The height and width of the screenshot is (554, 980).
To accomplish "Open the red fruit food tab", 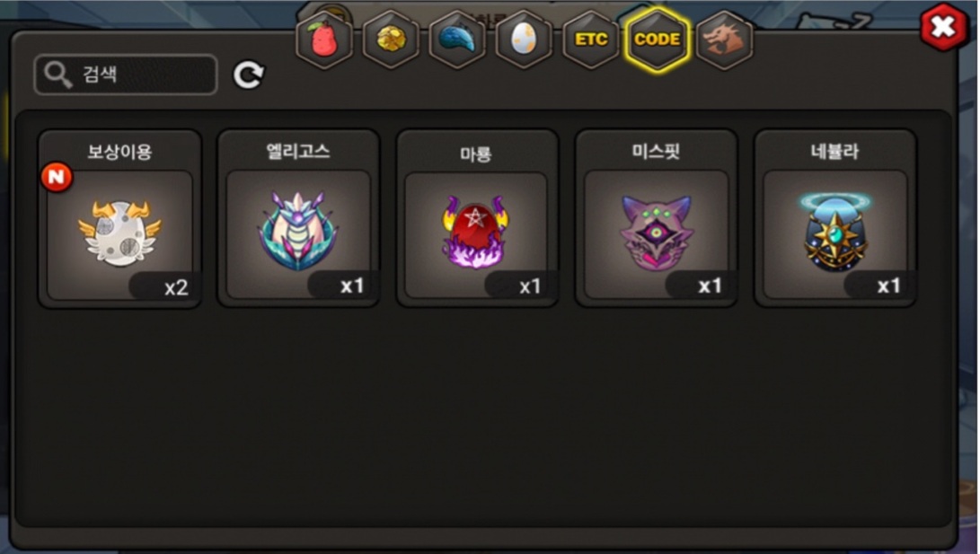I will [323, 40].
